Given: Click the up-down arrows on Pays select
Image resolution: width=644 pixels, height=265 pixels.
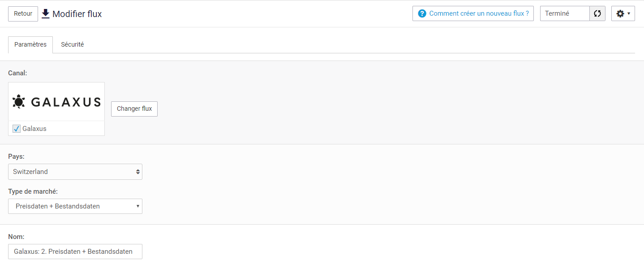Looking at the screenshot, I should click(x=137, y=172).
